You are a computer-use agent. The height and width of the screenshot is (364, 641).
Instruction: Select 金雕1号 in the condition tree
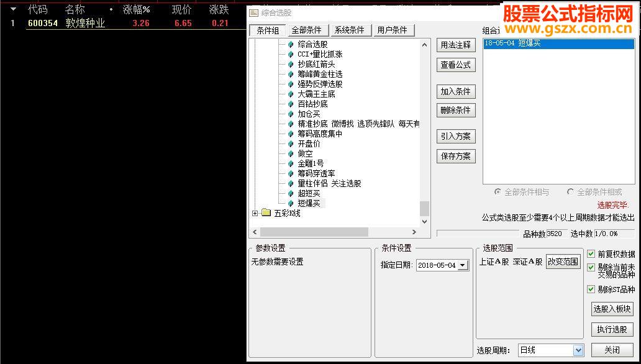tap(311, 163)
